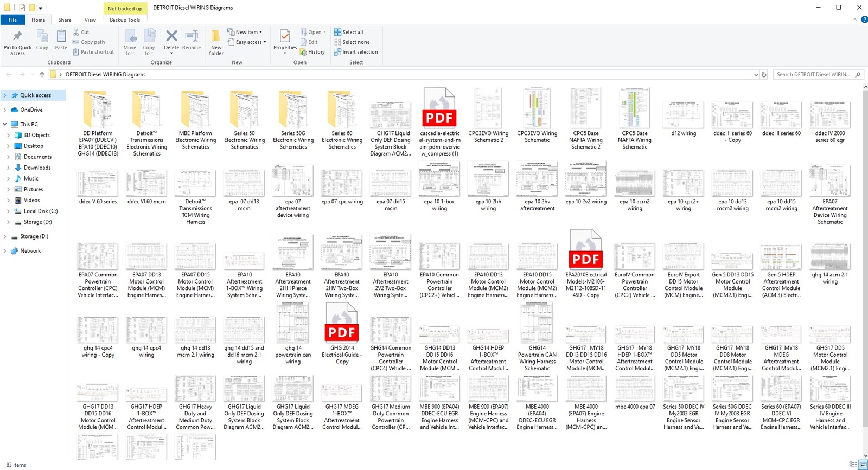
Task: Switch to details view in status bar
Action: point(853,465)
